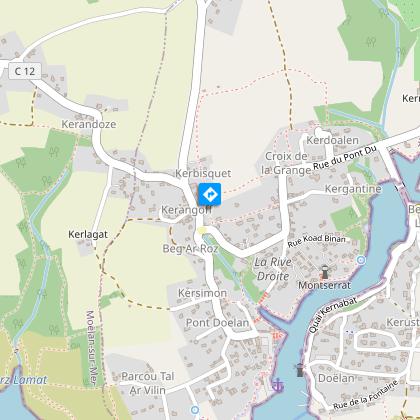Click the Quai Kernabat street label
Viewport: 420px width, 420px height.
coord(332,314)
